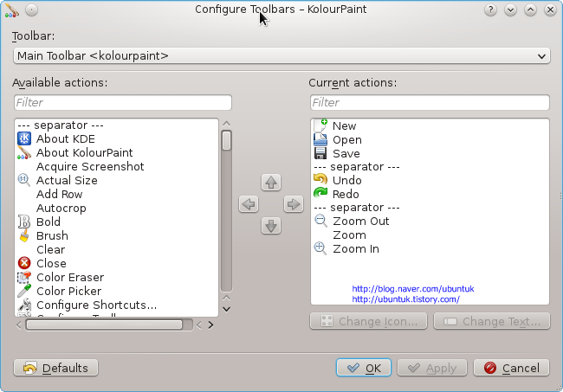Remove action using the left arrow button

(249, 204)
